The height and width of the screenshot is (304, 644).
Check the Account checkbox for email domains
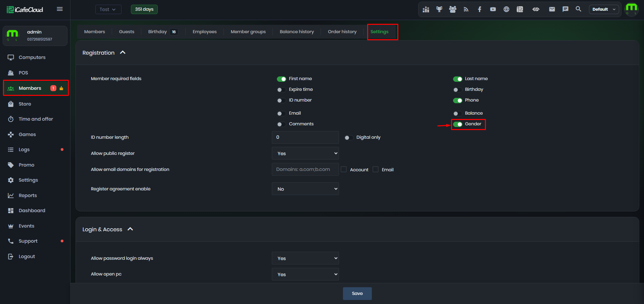(344, 169)
